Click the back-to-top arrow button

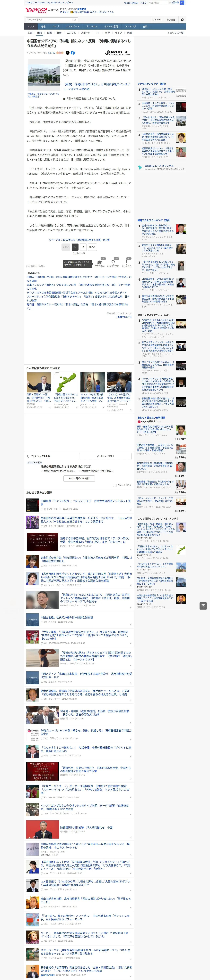203,606
